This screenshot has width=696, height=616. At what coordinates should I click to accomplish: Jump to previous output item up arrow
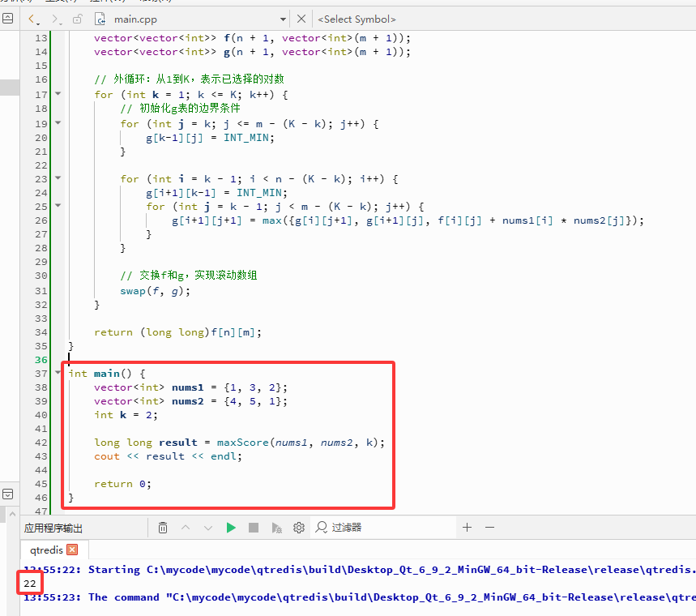[x=186, y=528]
